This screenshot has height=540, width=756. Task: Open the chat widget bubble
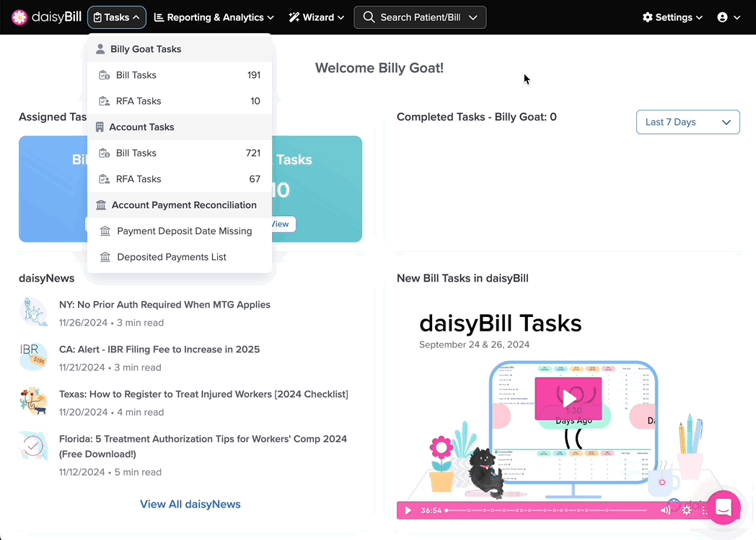(724, 508)
